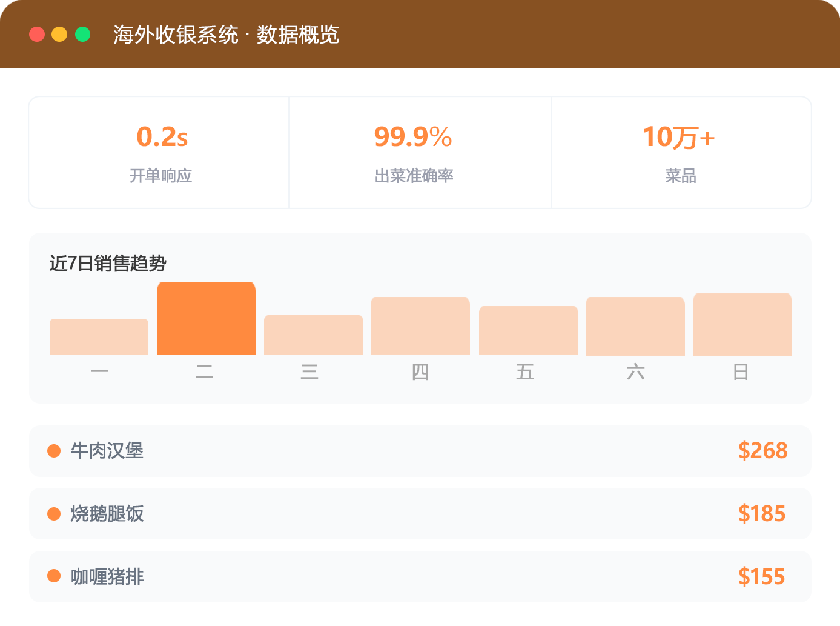Select the Sunday (日) sales bar

point(742,324)
